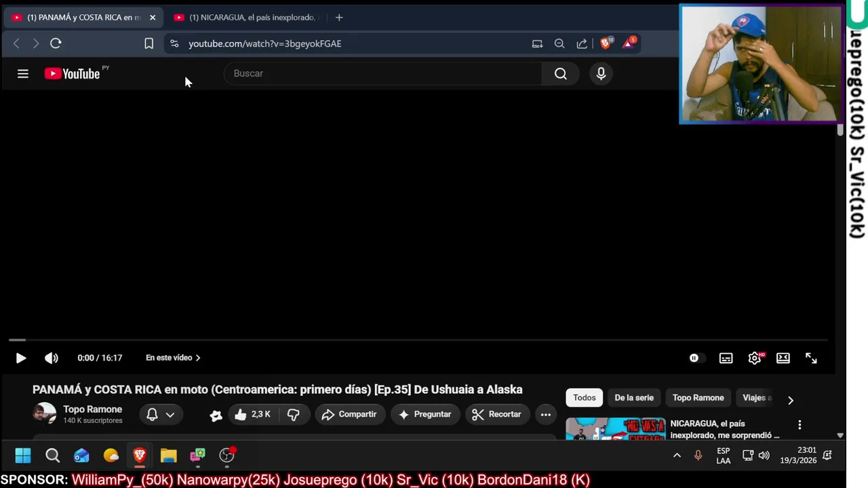Select the De la serie chip
Viewport: 868px width, 488px height.
click(x=634, y=398)
